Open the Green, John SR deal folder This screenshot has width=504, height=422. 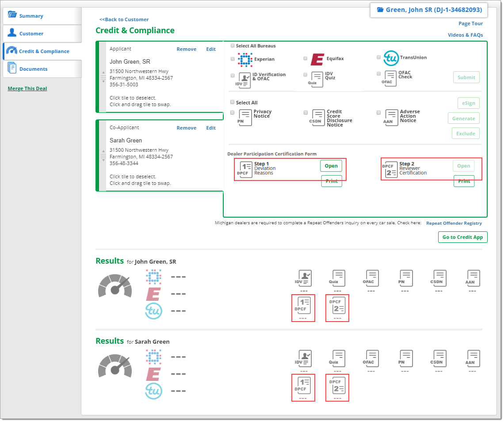[x=429, y=10]
